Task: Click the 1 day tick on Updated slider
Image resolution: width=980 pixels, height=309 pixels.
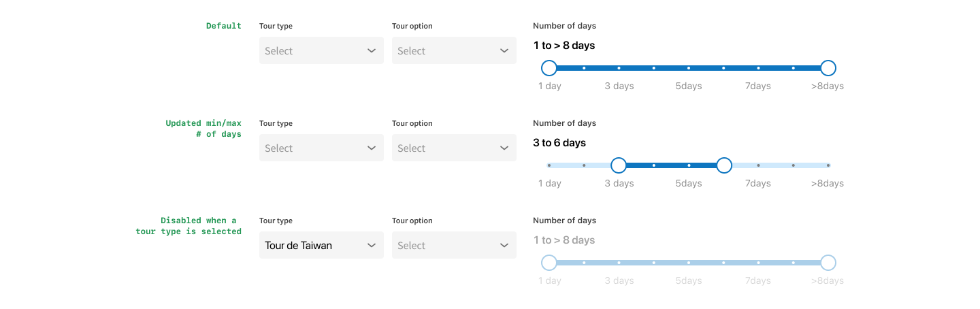Action: point(549,165)
